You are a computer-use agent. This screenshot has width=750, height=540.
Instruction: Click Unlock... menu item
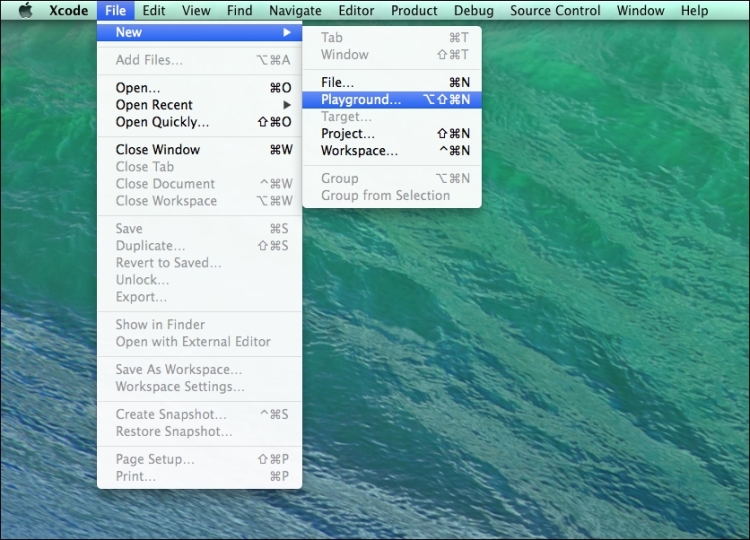(x=199, y=280)
